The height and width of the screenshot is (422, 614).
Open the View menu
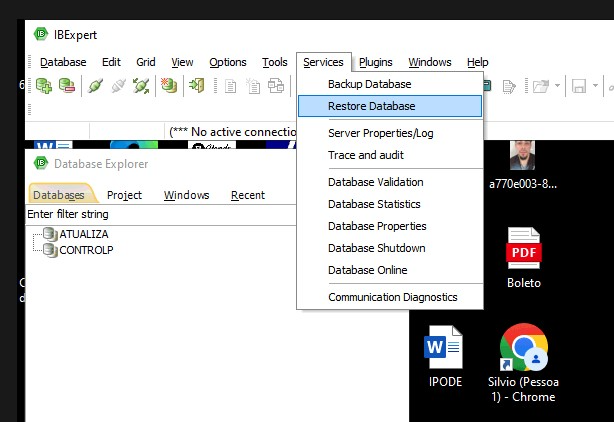click(x=182, y=62)
